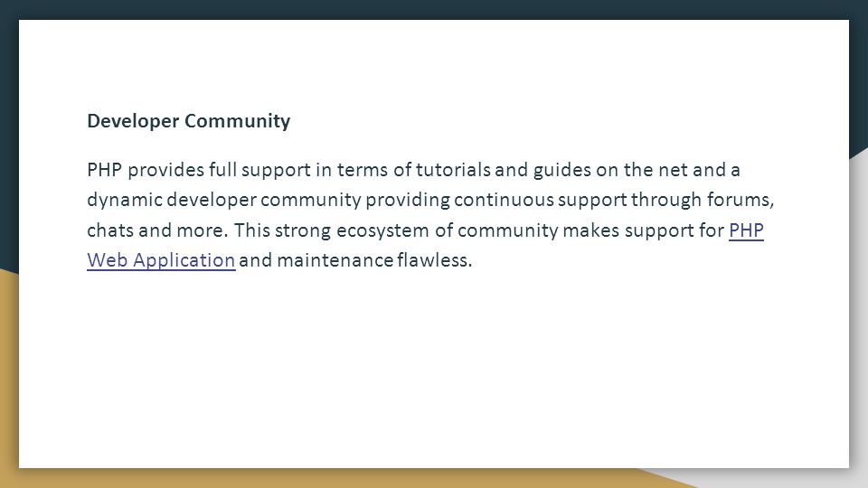868x488 pixels.
Task: Click the word 'tutorials' in the paragraph
Action: pyautogui.click(x=453, y=169)
